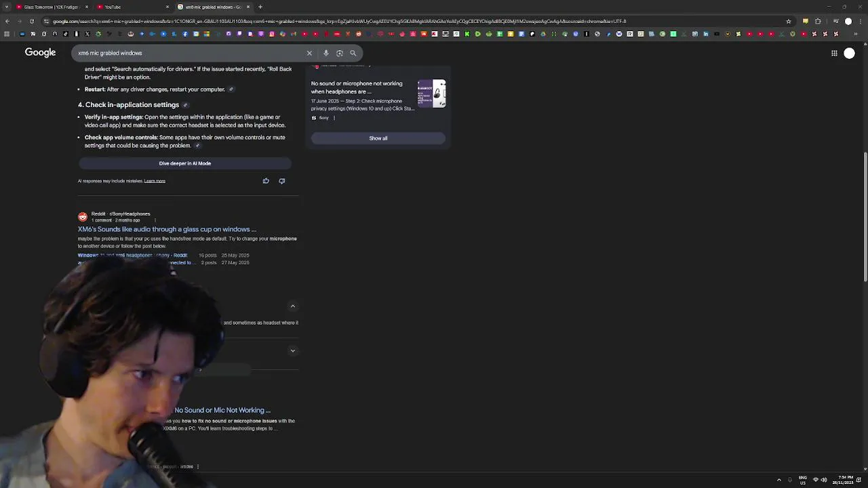Open the Chrome apps grid bookmark shortcut
The image size is (868, 488).
point(7,34)
